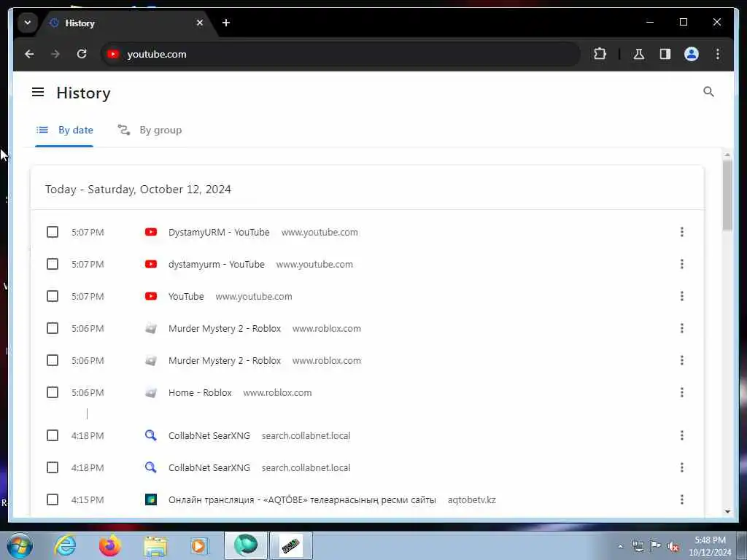
Task: Open Windows Explorer folder in taskbar
Action: [155, 545]
